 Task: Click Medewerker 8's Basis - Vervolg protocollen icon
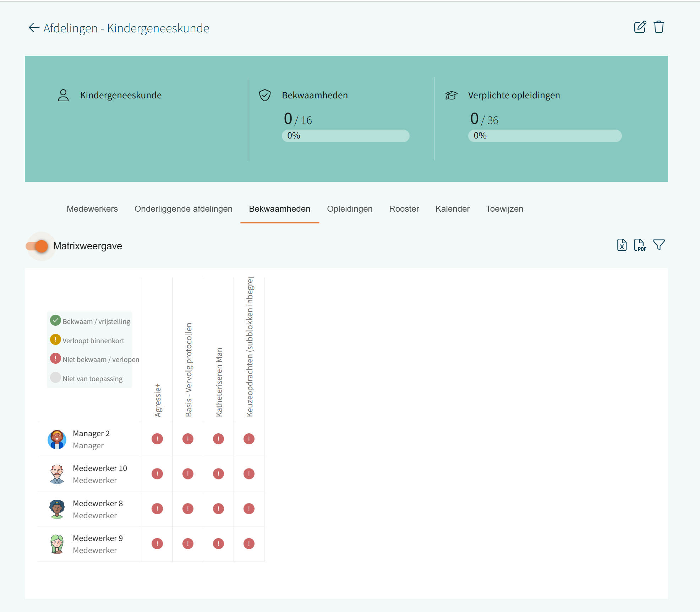[188, 509]
